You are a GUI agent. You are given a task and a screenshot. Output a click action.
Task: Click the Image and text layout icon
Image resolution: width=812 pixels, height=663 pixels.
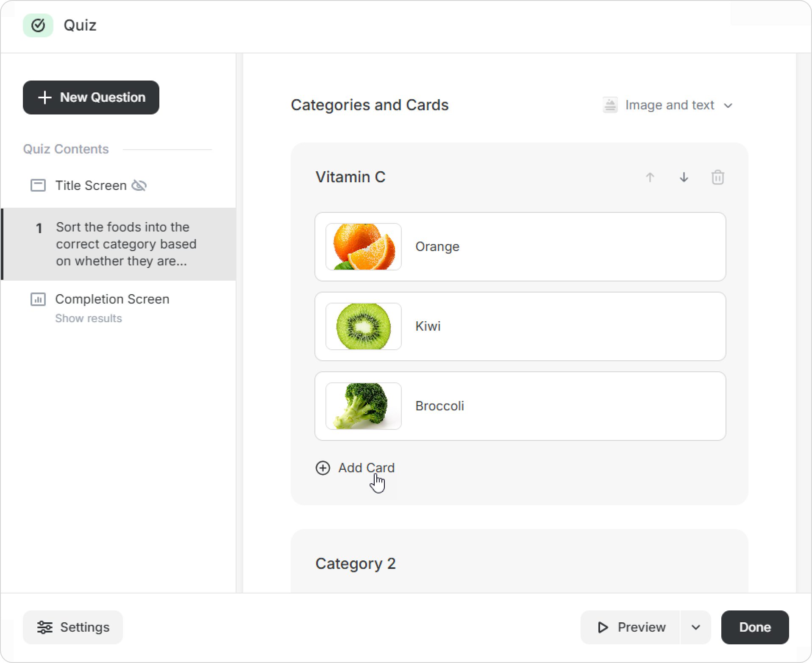pyautogui.click(x=610, y=105)
